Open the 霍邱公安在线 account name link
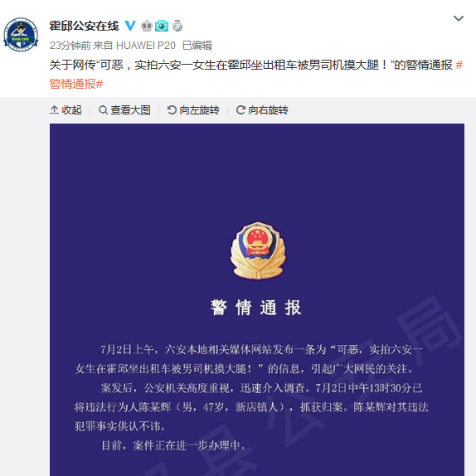Screen dimensions: 476x476 [84, 26]
